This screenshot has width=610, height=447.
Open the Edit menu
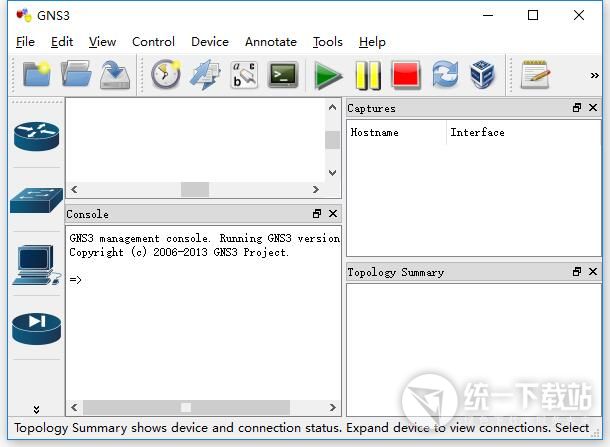point(62,42)
